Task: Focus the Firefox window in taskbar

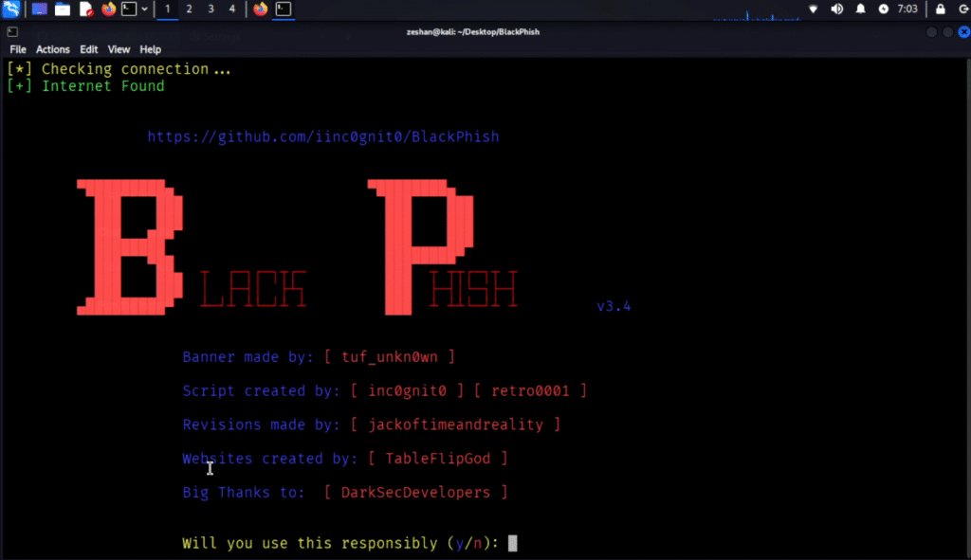Action: [261, 9]
